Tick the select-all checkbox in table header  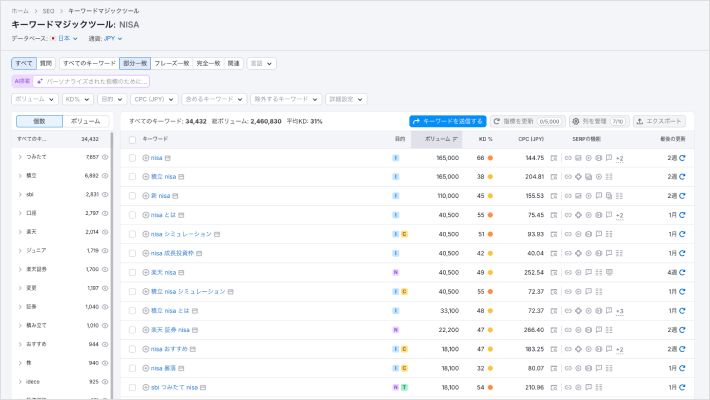[x=132, y=139]
